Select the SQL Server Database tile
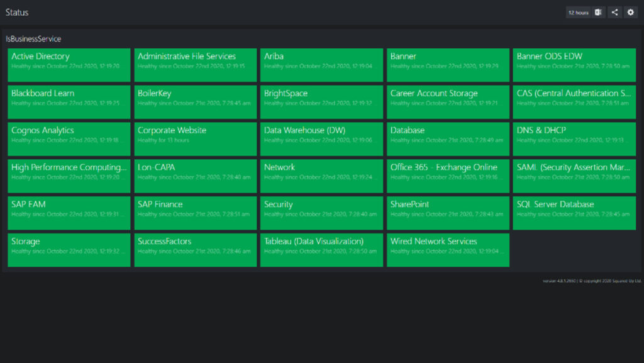644x363 pixels. (574, 213)
